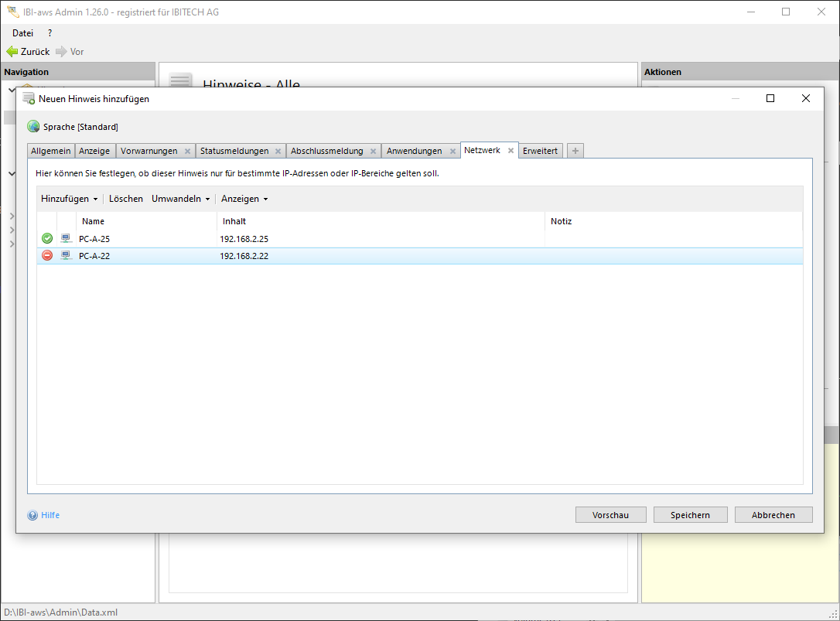Switch to the Allgemein tab

pyautogui.click(x=51, y=151)
